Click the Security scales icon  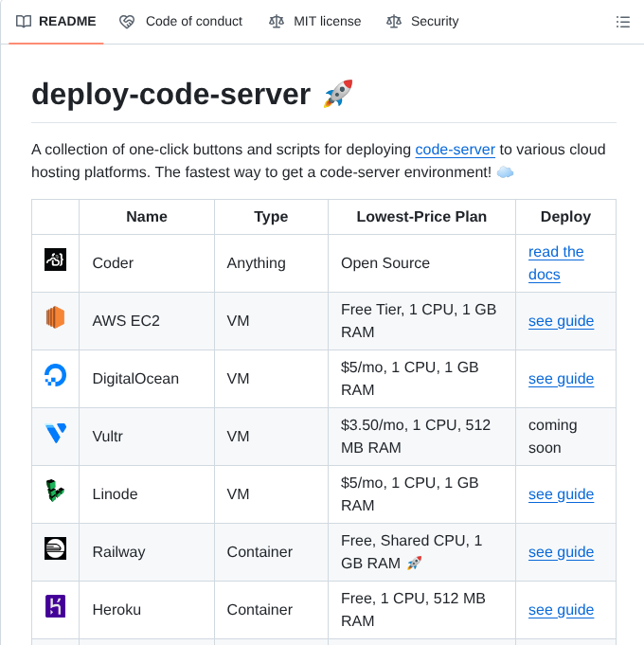(x=394, y=22)
